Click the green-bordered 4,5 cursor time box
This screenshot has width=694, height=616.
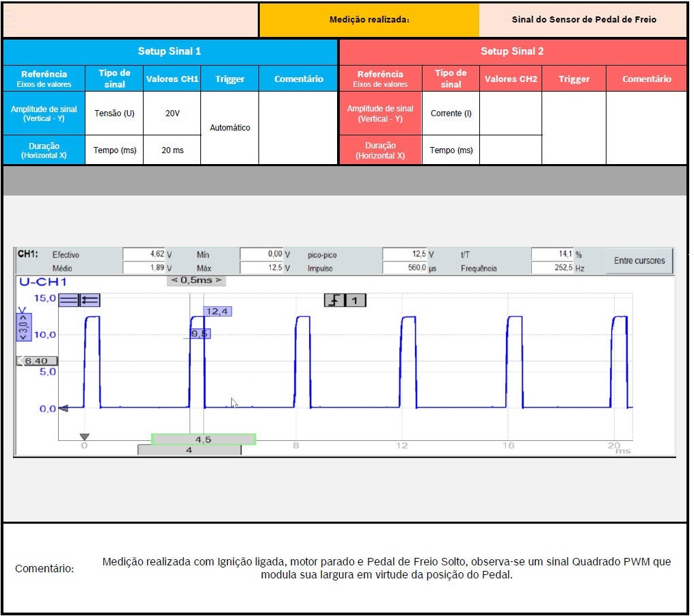pos(203,439)
